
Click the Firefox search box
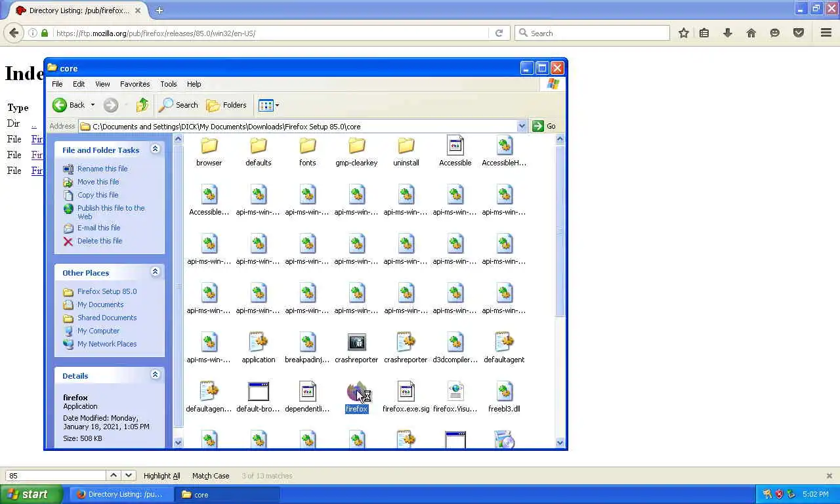tap(592, 33)
